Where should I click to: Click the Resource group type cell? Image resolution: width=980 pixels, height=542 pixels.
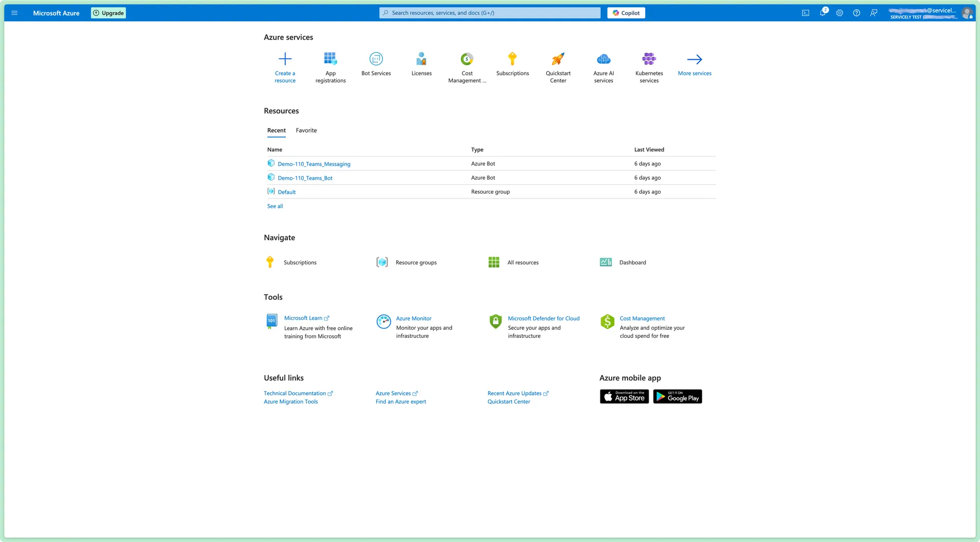click(x=491, y=192)
